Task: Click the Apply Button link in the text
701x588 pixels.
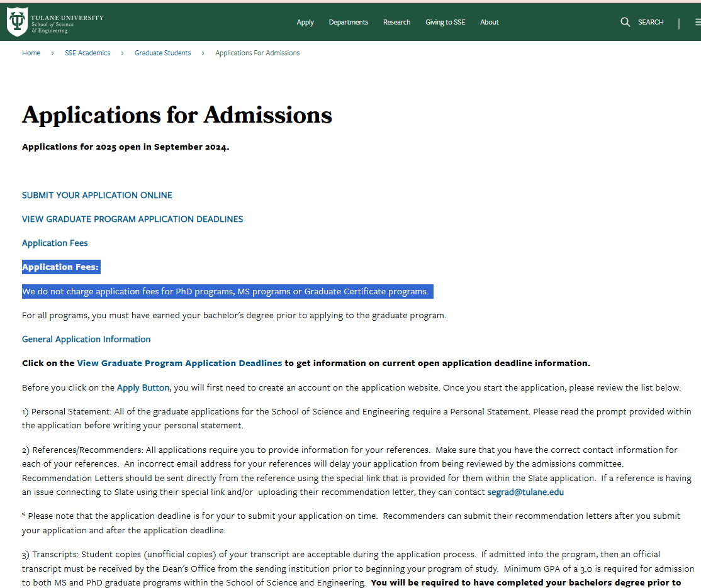Action: (143, 387)
